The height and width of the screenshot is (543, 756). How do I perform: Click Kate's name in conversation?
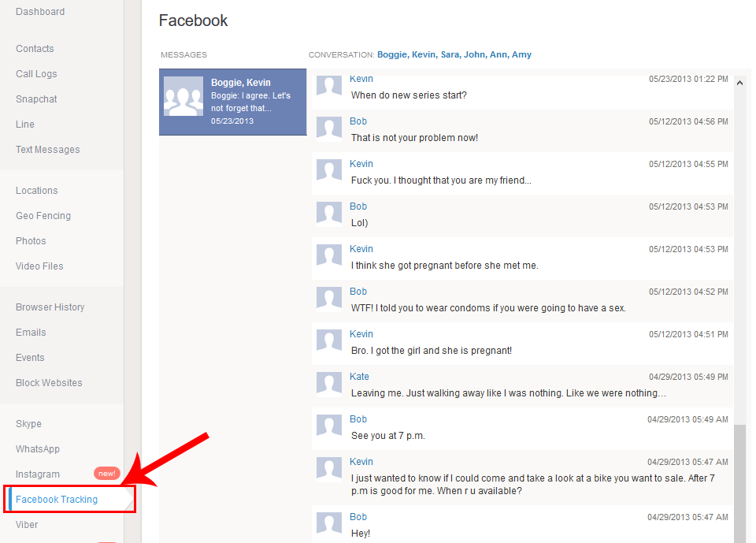pos(359,377)
